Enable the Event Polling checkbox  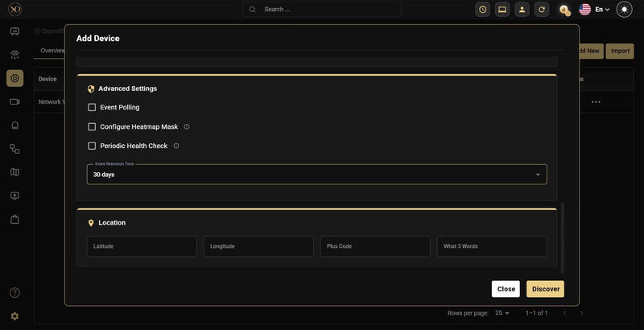tap(92, 107)
